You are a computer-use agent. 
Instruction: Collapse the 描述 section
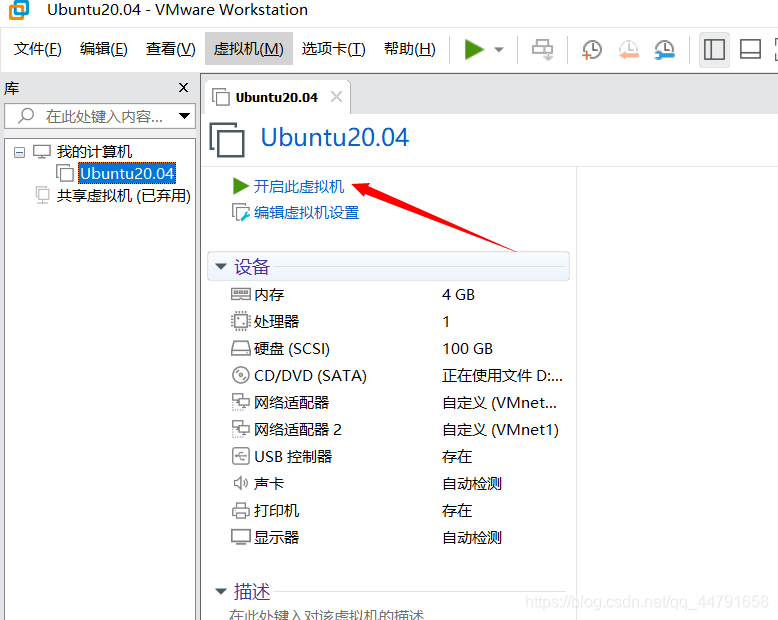click(221, 591)
